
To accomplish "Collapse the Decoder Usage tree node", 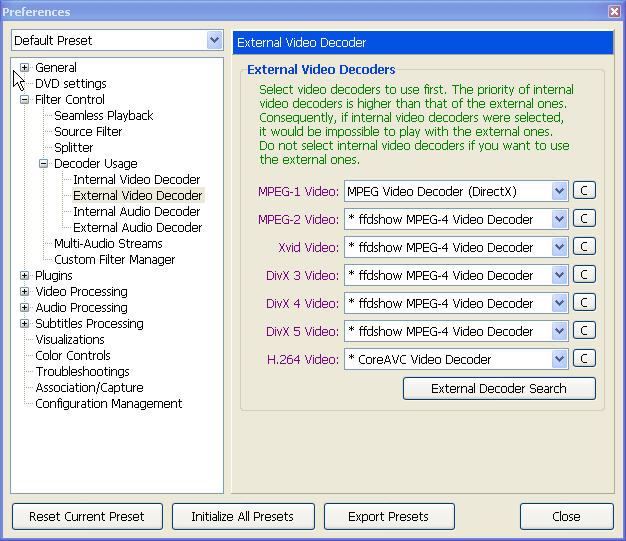I will point(44,164).
